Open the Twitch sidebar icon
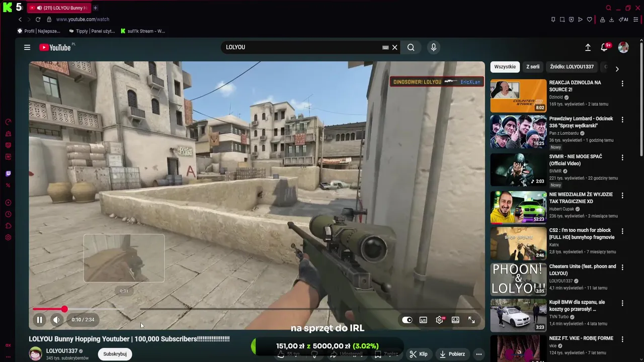 pos(8,173)
